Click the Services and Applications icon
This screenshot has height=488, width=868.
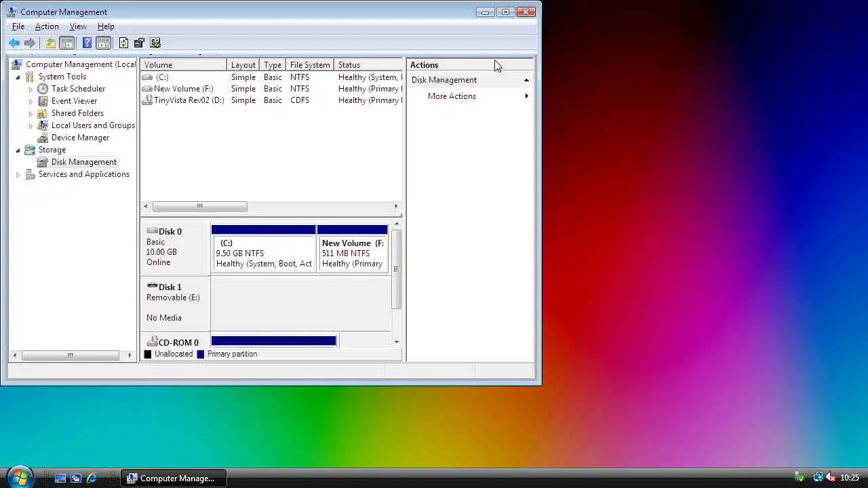point(30,174)
